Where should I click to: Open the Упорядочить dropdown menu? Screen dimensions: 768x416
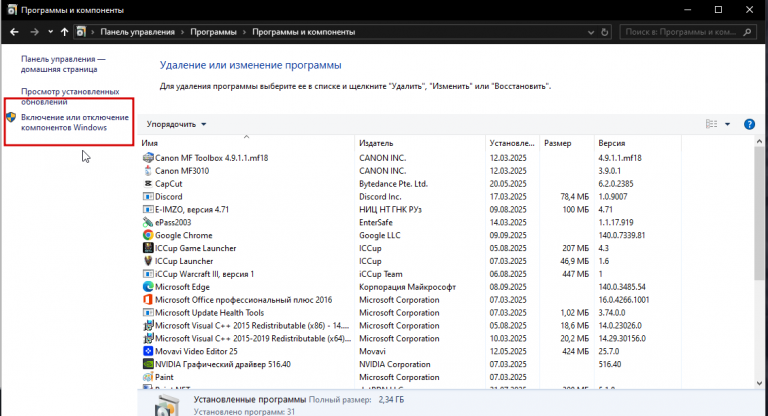click(176, 124)
